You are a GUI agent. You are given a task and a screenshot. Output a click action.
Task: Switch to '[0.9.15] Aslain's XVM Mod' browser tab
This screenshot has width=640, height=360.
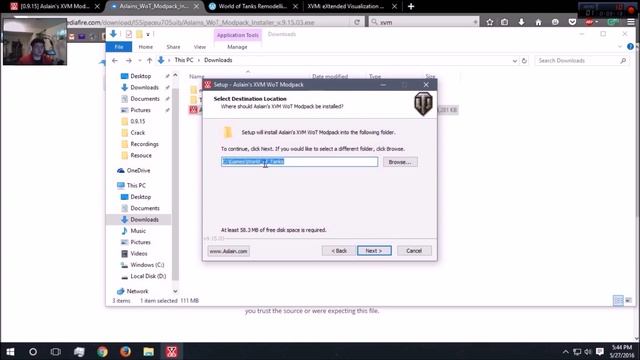54,7
